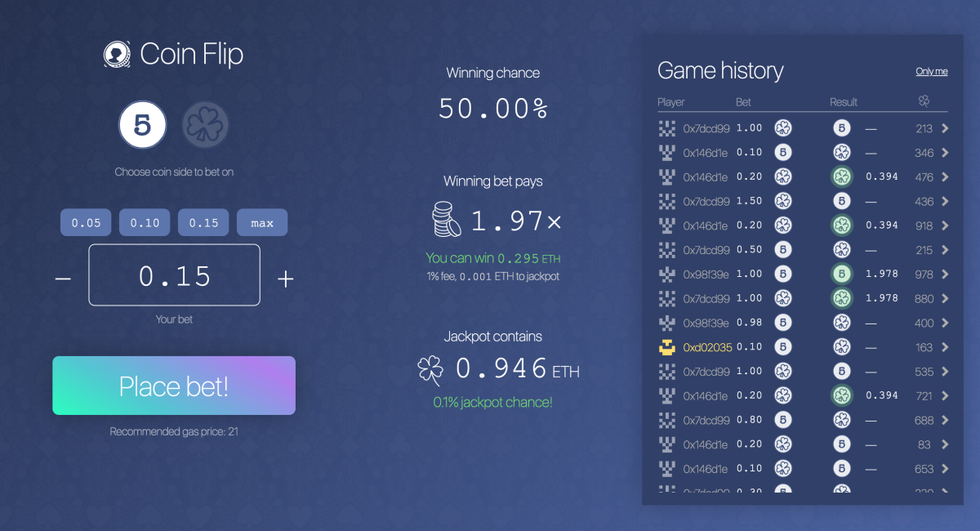
Task: Choose the 0.10 bet preset
Action: pos(145,223)
